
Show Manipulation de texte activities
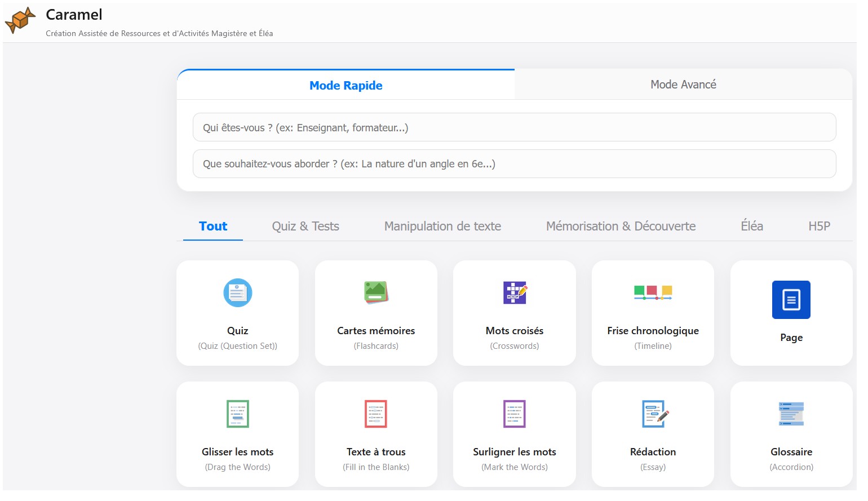[442, 227]
